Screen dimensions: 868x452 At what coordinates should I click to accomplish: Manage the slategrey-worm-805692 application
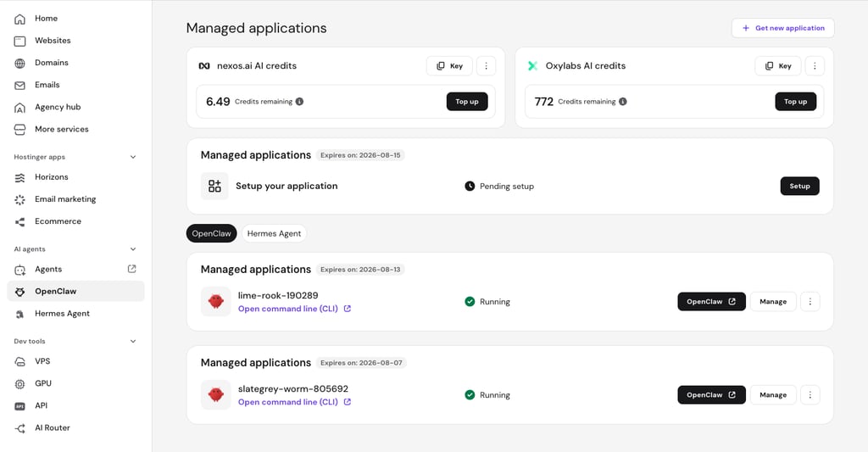[773, 395]
